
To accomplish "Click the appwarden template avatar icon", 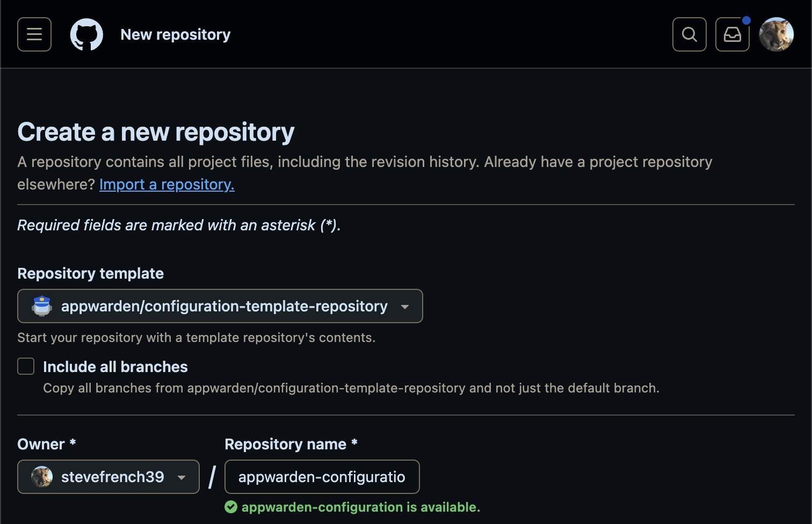I will pyautogui.click(x=42, y=306).
